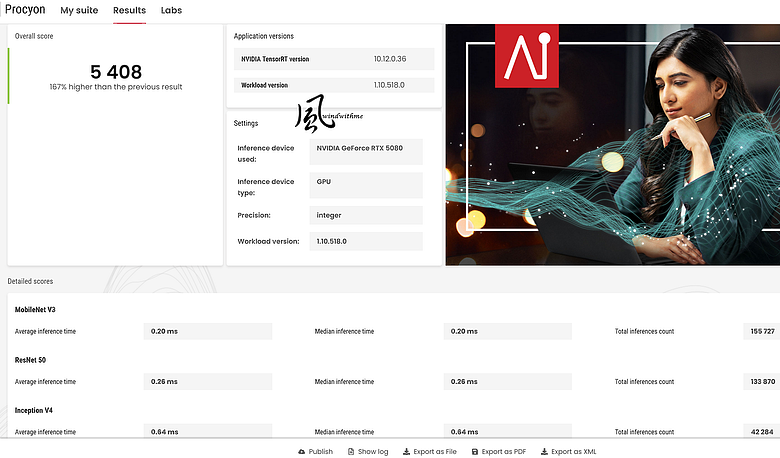Select ResNet 50 median inference time 0.26 ms
Image resolution: width=780 pixels, height=458 pixels.
coord(508,381)
